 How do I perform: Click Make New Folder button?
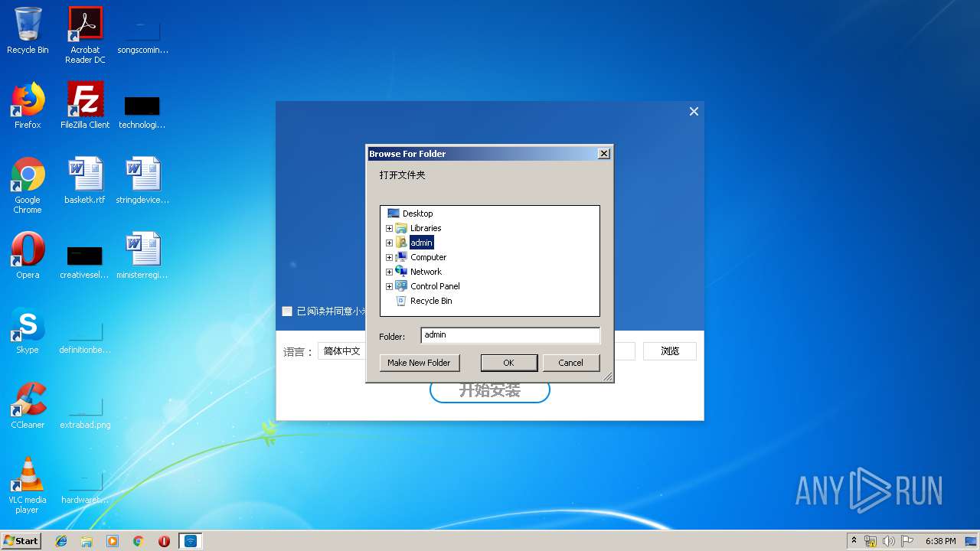pos(419,363)
